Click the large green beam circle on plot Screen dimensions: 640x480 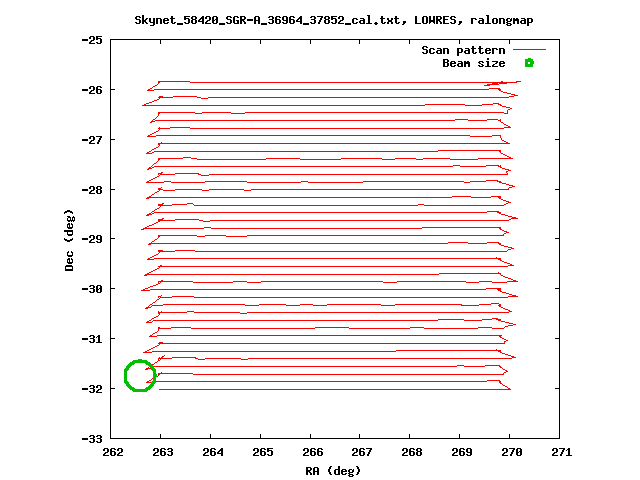pyautogui.click(x=140, y=376)
